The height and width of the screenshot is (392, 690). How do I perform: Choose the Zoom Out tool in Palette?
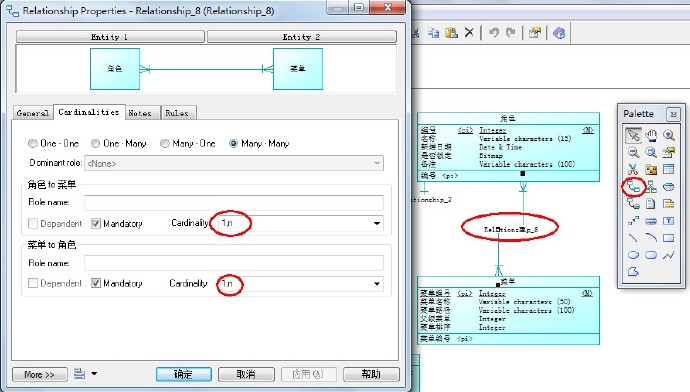pyautogui.click(x=633, y=152)
